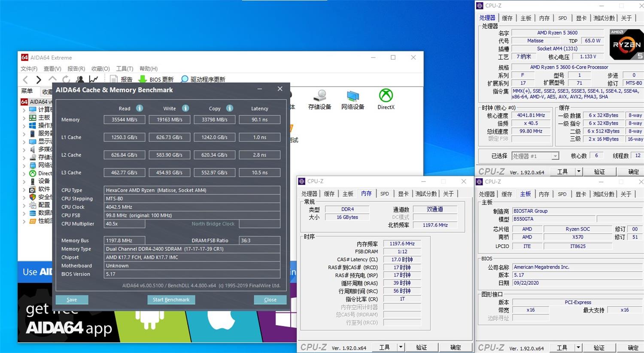Click Save in benchmark dialog
Image resolution: width=644 pixels, height=353 pixels.
point(72,300)
